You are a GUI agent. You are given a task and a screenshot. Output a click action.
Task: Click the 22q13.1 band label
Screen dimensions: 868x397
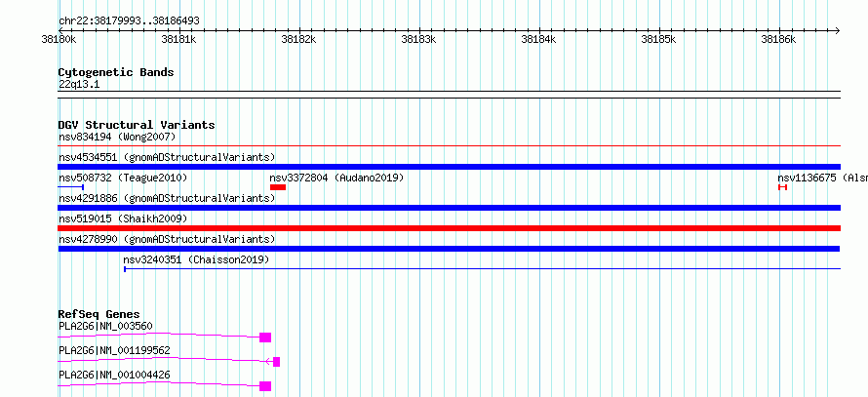(x=79, y=85)
